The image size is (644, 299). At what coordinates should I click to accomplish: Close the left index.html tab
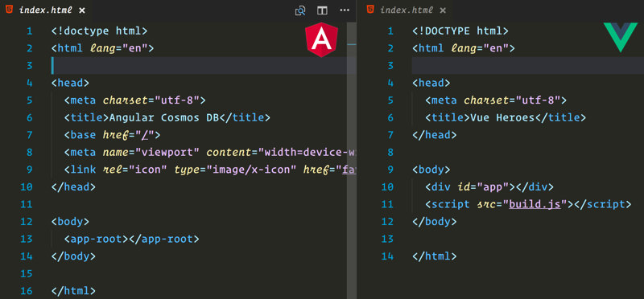(x=82, y=10)
